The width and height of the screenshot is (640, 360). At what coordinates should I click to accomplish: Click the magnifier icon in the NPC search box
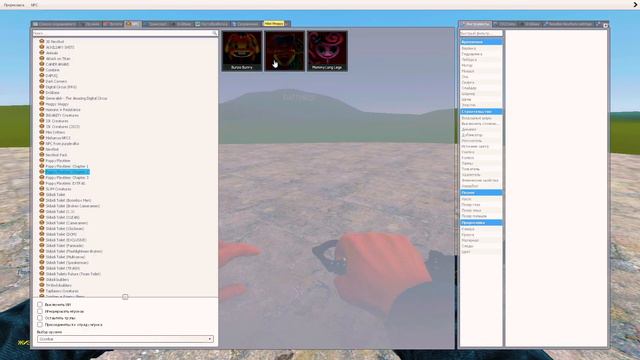click(215, 33)
